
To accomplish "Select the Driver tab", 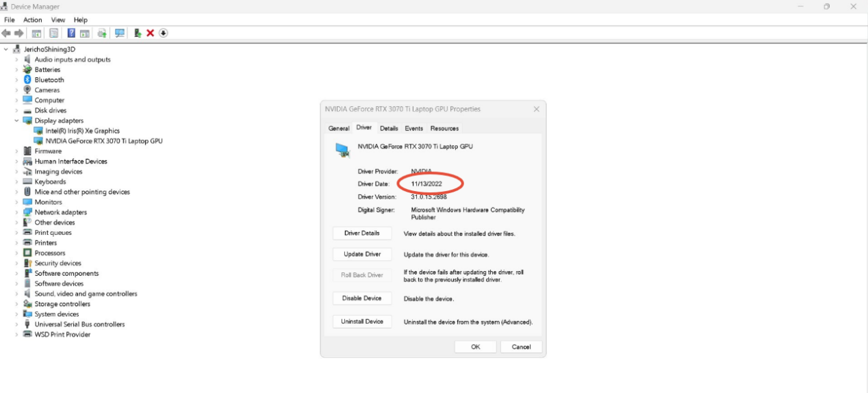I will [363, 127].
